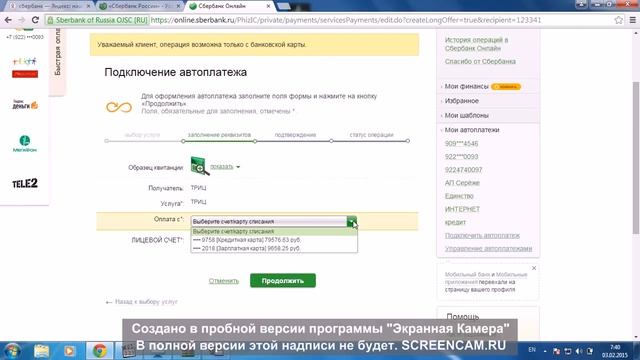Collapse the 'Мои автоплатежи' section
This screenshot has height=360, width=640.
tap(471, 130)
